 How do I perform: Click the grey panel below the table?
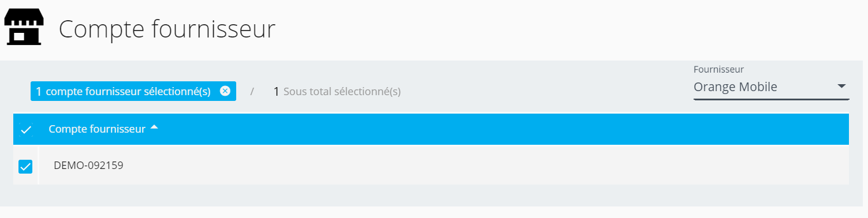click(x=433, y=196)
